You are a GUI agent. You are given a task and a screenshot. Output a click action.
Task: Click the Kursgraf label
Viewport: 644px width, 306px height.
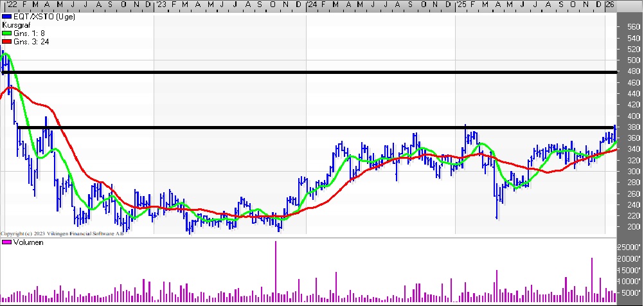pyautogui.click(x=15, y=24)
